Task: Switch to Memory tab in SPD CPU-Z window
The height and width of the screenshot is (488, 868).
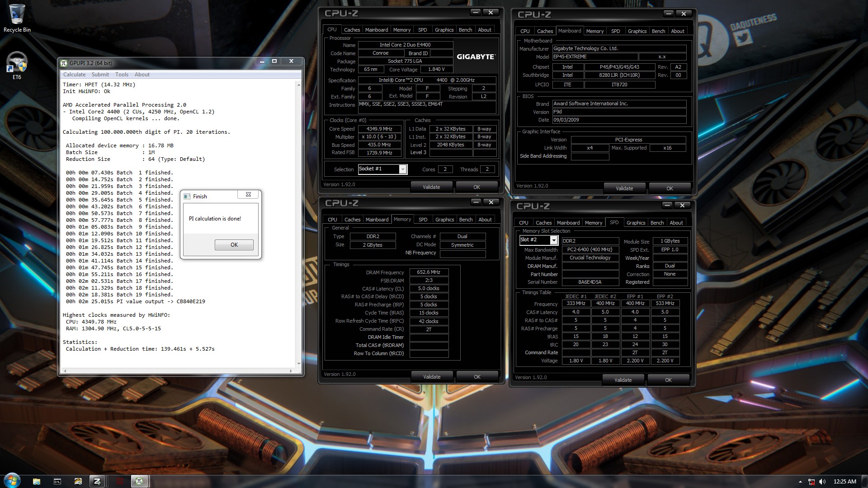Action: point(594,223)
